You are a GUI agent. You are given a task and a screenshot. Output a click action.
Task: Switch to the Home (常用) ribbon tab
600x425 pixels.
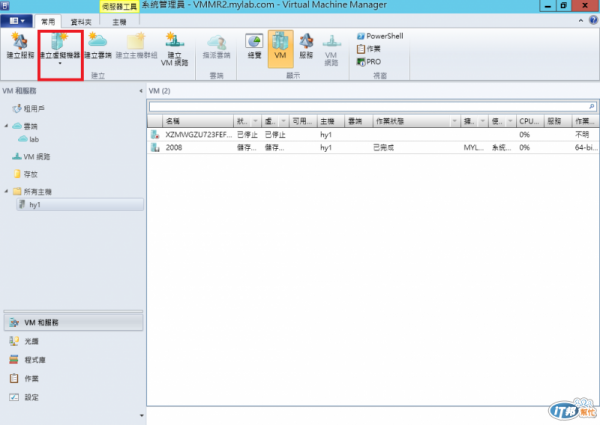[x=48, y=22]
